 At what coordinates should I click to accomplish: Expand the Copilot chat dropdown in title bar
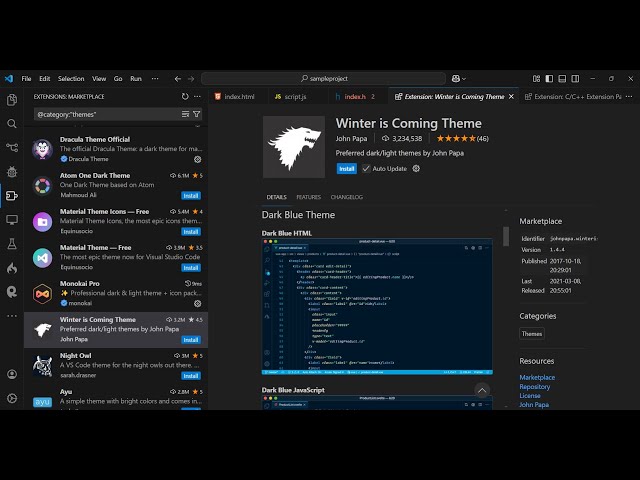pos(465,78)
